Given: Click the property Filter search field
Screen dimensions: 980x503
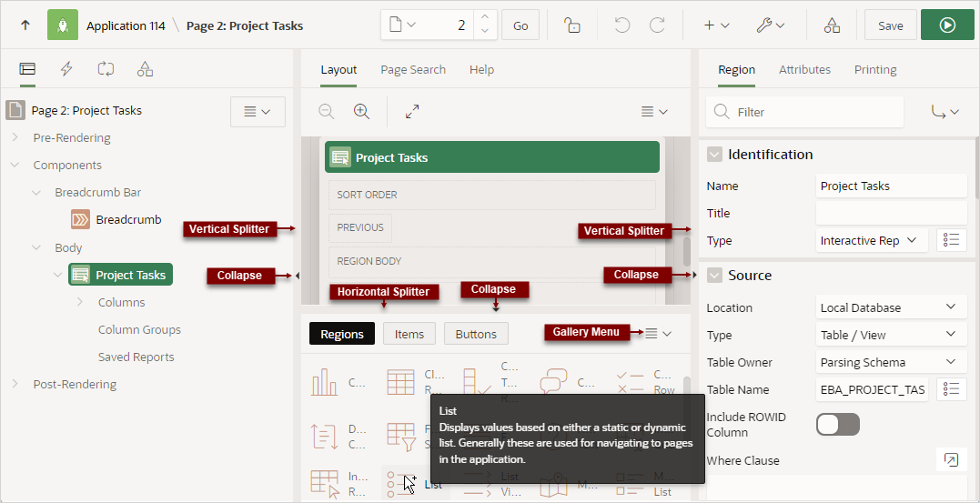Looking at the screenshot, I should coord(805,112).
